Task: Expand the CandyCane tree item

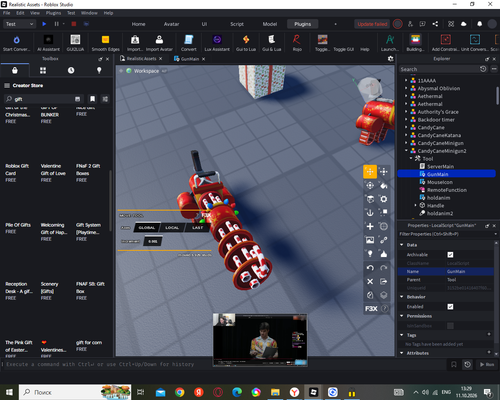Action: 406,127
